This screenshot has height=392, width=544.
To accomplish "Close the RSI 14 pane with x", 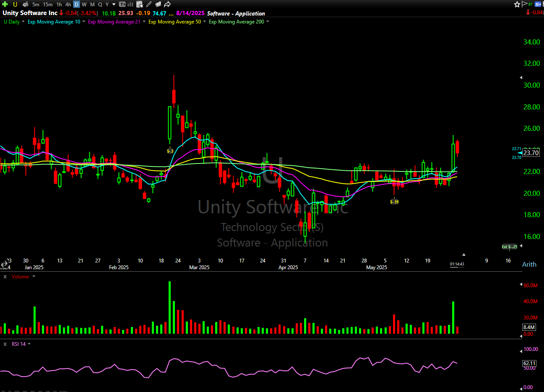I will (x=5, y=344).
